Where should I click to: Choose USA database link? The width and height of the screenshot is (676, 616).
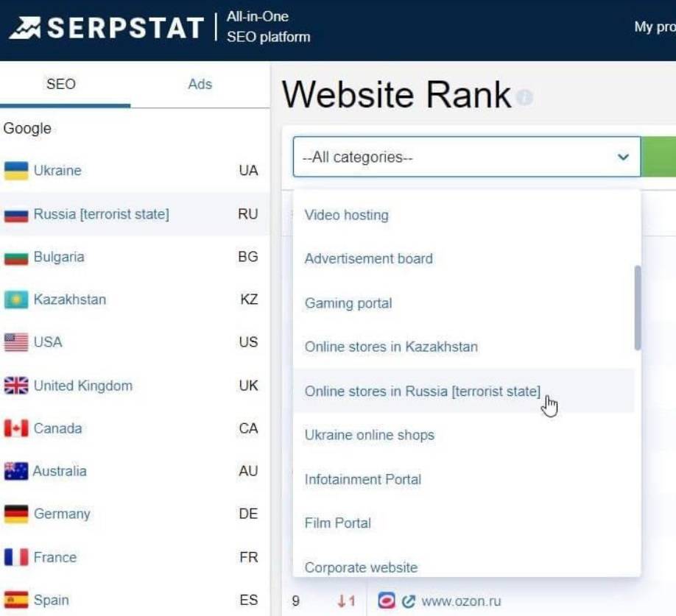pyautogui.click(x=48, y=342)
